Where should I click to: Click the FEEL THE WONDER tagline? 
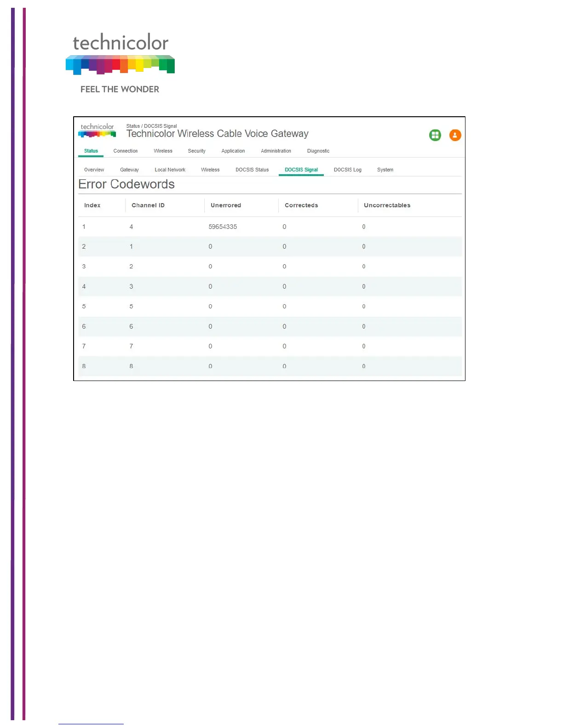(x=120, y=89)
